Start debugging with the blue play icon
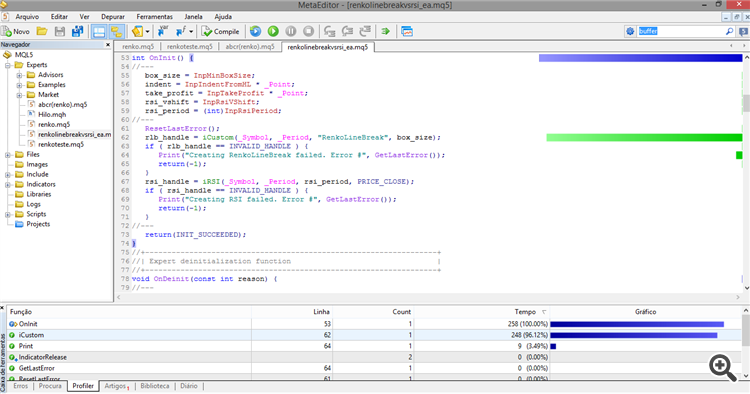This screenshot has height=394, width=750. pyautogui.click(x=255, y=32)
